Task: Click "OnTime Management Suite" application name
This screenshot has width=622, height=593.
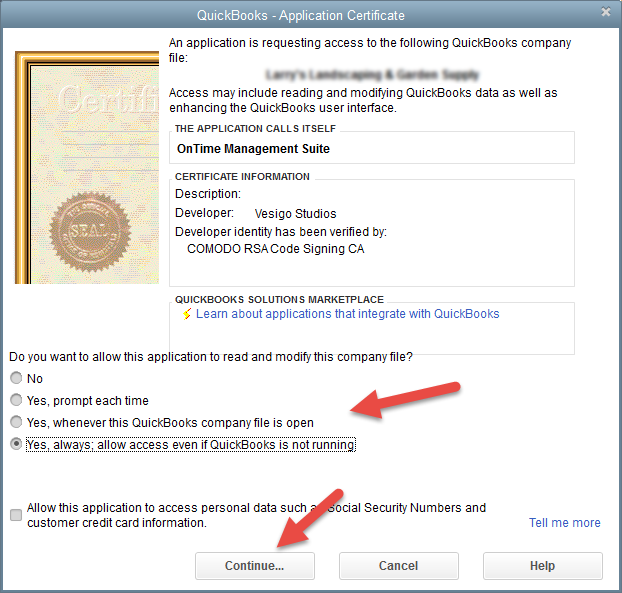Action: (253, 149)
